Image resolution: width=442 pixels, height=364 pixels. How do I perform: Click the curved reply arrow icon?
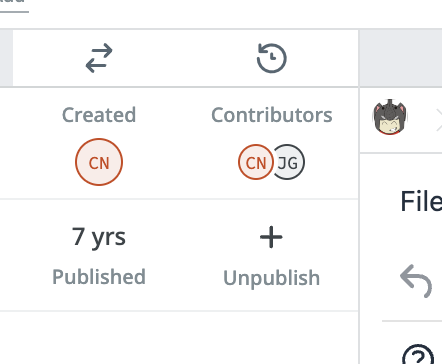pos(416,281)
